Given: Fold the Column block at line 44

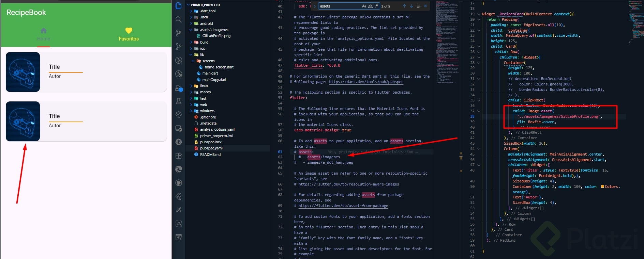Looking at the screenshot, I should pos(479,149).
